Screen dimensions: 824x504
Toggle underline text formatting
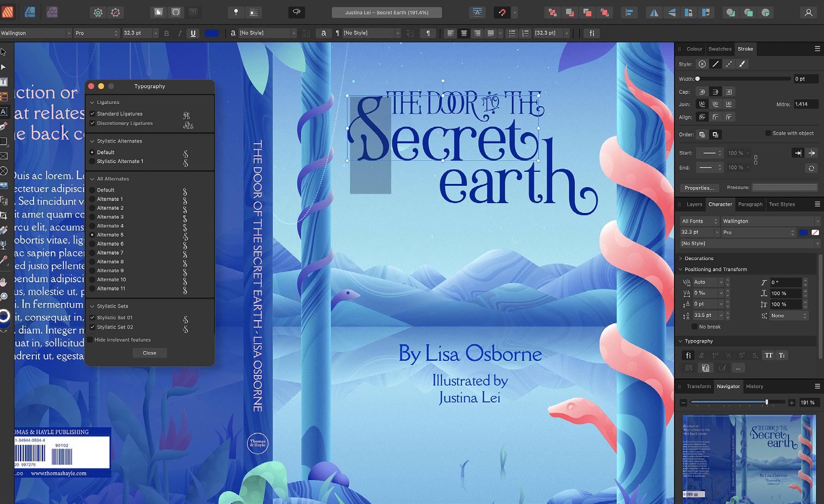point(193,33)
